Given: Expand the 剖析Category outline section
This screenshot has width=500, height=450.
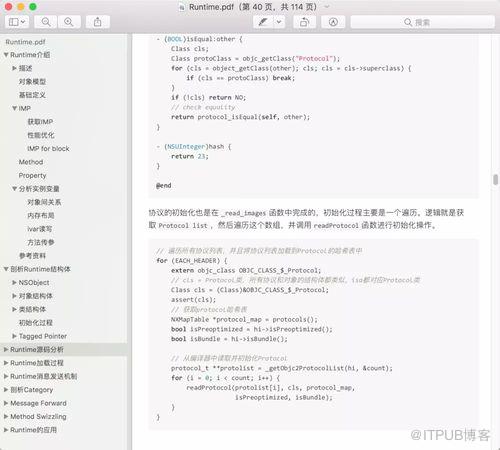Looking at the screenshot, I should [x=6, y=390].
